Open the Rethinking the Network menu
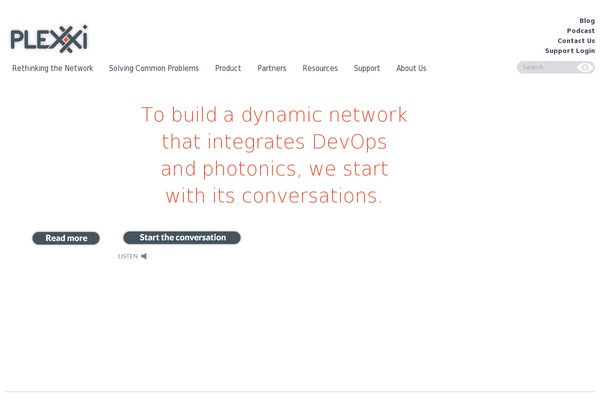 (x=52, y=68)
